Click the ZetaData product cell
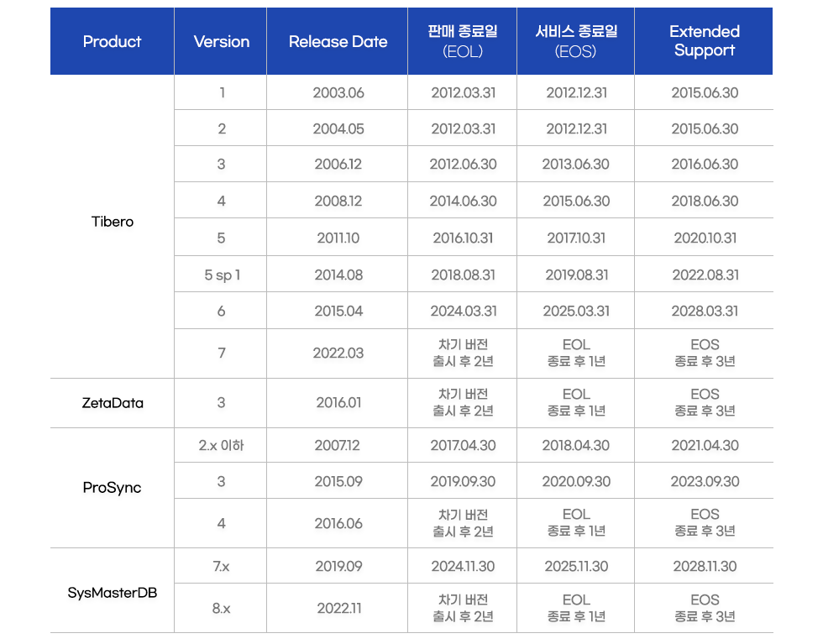The width and height of the screenshot is (823, 644). [x=113, y=403]
